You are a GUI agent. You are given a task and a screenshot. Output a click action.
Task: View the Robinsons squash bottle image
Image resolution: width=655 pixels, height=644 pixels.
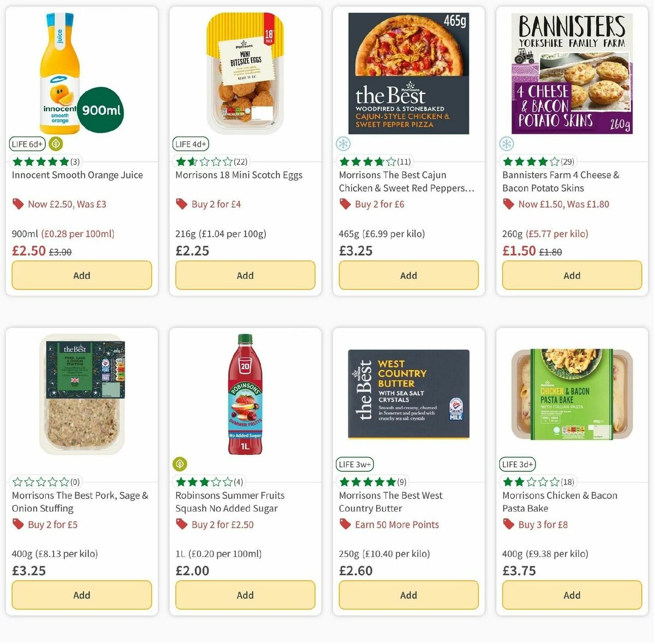(x=245, y=393)
